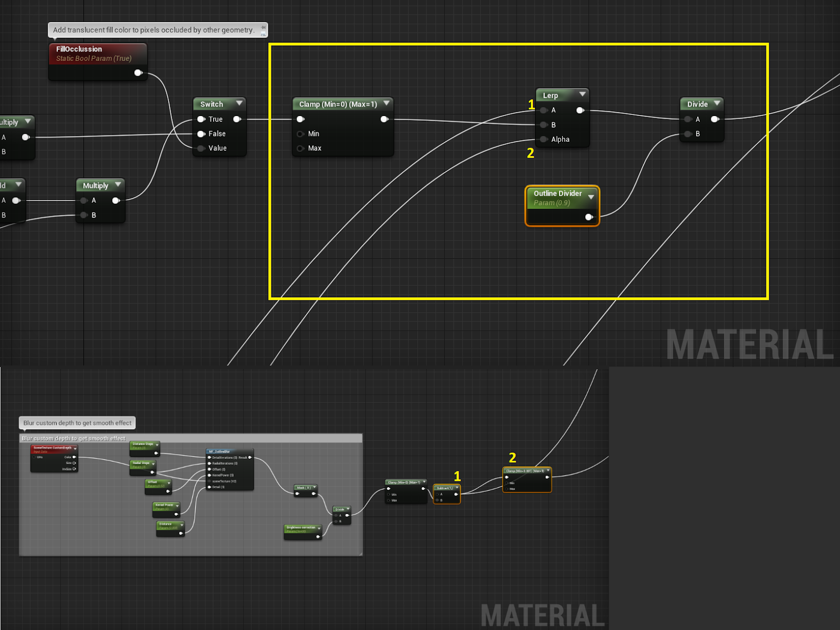Click the B input pin of Subtract(1) node
The image size is (840, 630).
point(437,500)
